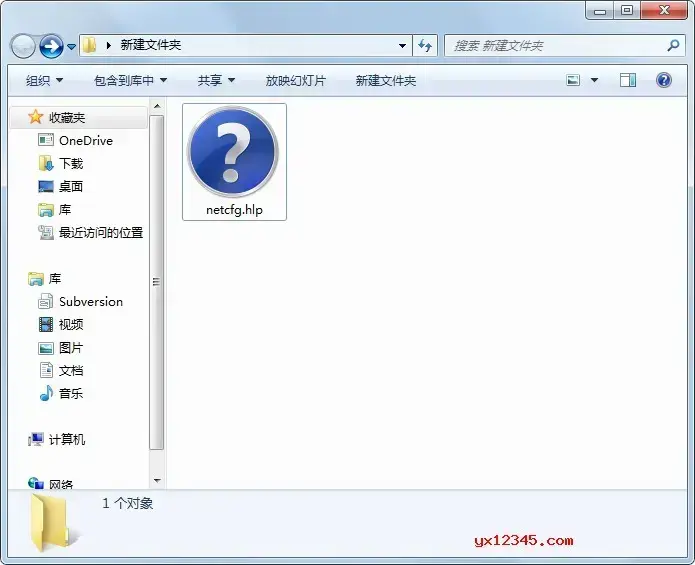Open the address bar previous locations dropdown

pos(402,46)
